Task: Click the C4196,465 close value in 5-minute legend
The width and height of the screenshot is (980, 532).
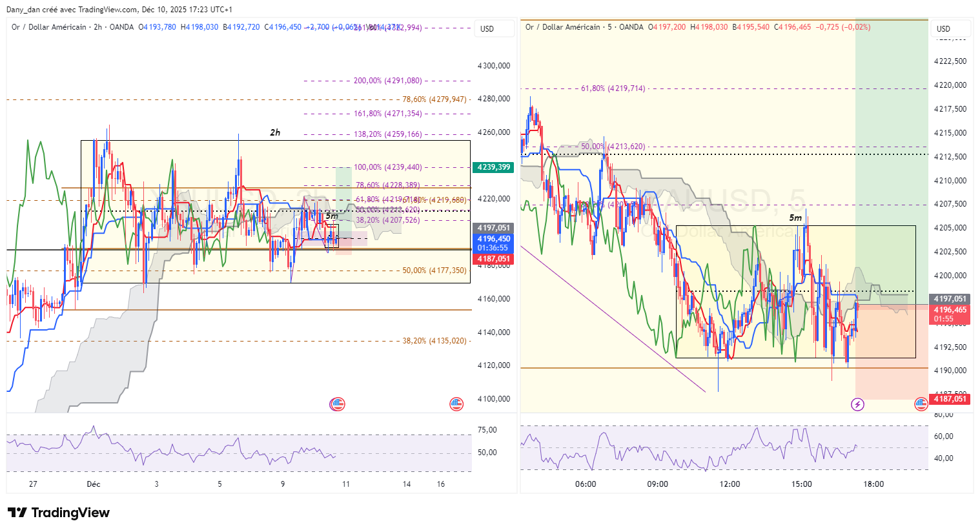Action: [x=793, y=27]
